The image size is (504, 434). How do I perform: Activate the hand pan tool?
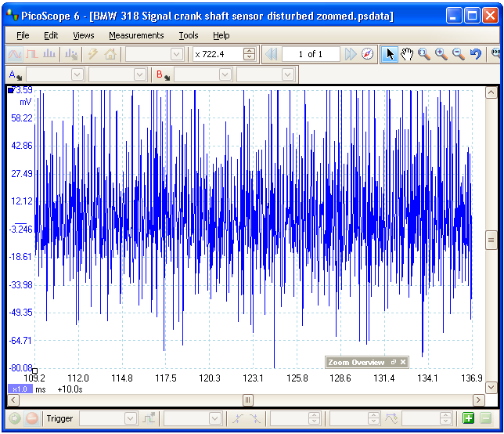tap(407, 54)
